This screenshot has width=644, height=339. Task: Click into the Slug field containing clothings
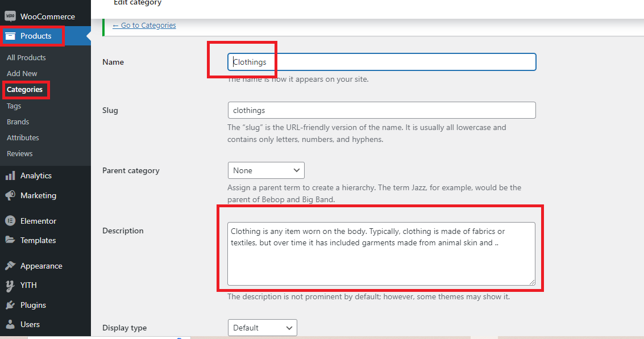click(x=381, y=110)
